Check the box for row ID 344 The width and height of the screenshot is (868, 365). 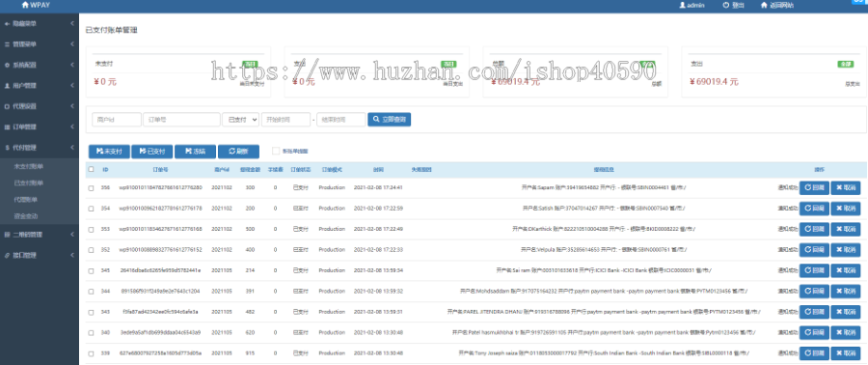pyautogui.click(x=91, y=291)
